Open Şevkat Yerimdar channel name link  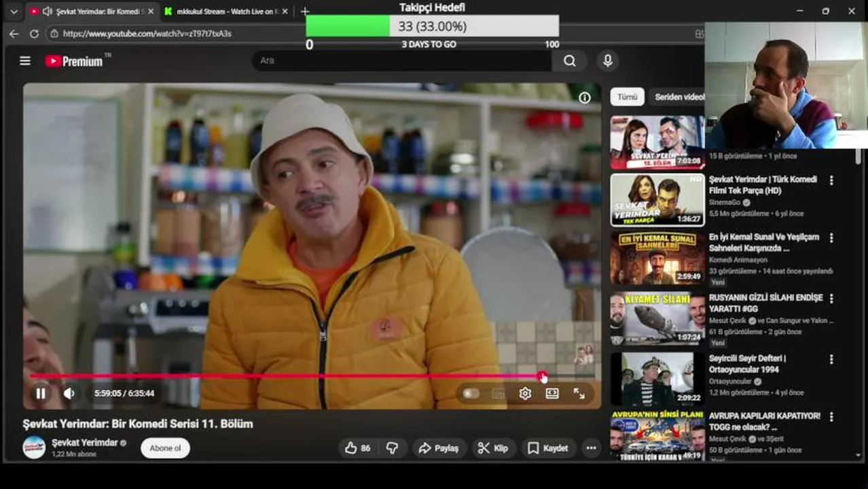[x=85, y=442]
